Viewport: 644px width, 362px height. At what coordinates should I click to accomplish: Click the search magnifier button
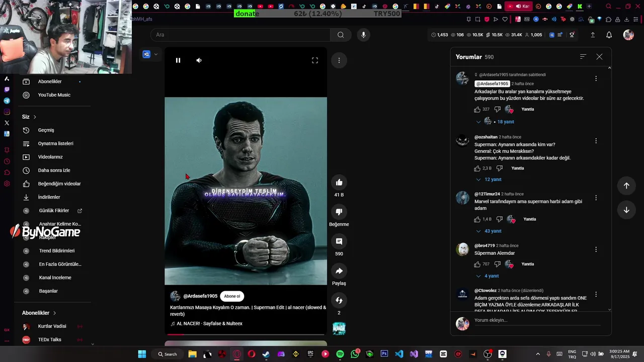coord(341,35)
